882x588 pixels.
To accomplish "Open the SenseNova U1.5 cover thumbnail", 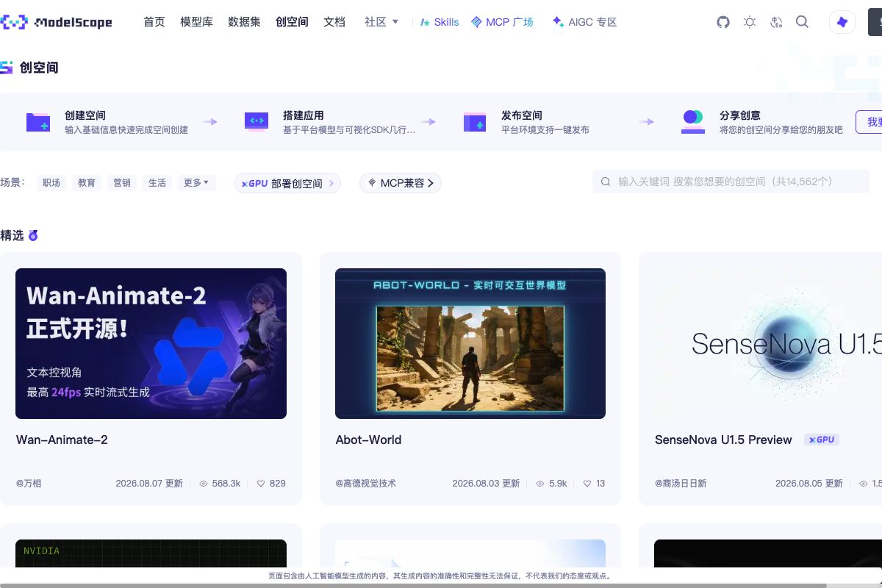I will pyautogui.click(x=768, y=343).
